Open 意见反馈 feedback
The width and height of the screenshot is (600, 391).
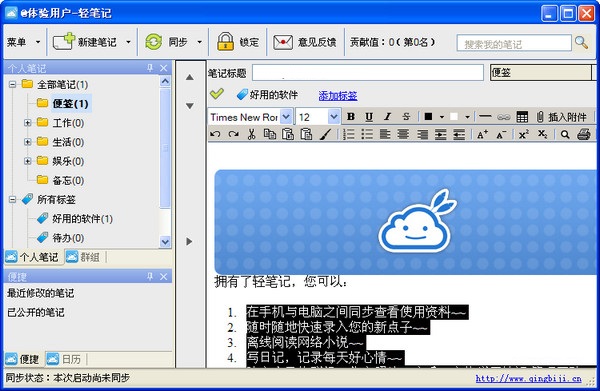[x=305, y=42]
